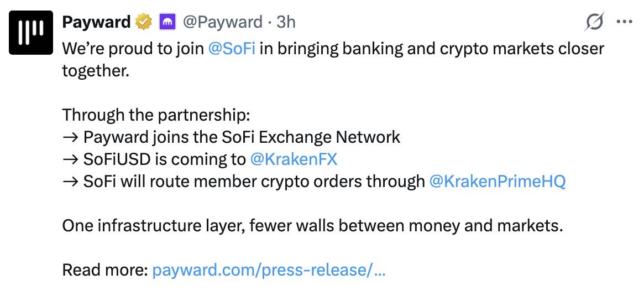Click the gold verified badge beside Payward
Image resolution: width=644 pixels, height=290 pixels.
point(144,22)
